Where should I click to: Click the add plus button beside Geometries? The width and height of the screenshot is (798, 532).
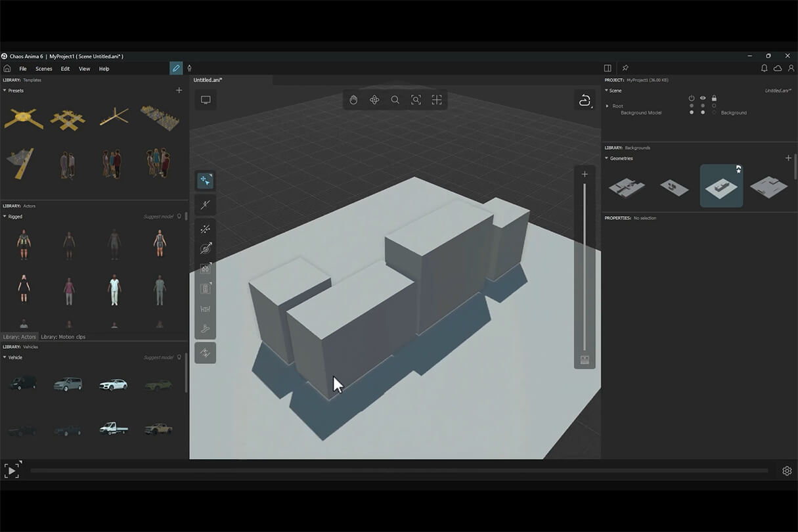pyautogui.click(x=789, y=158)
